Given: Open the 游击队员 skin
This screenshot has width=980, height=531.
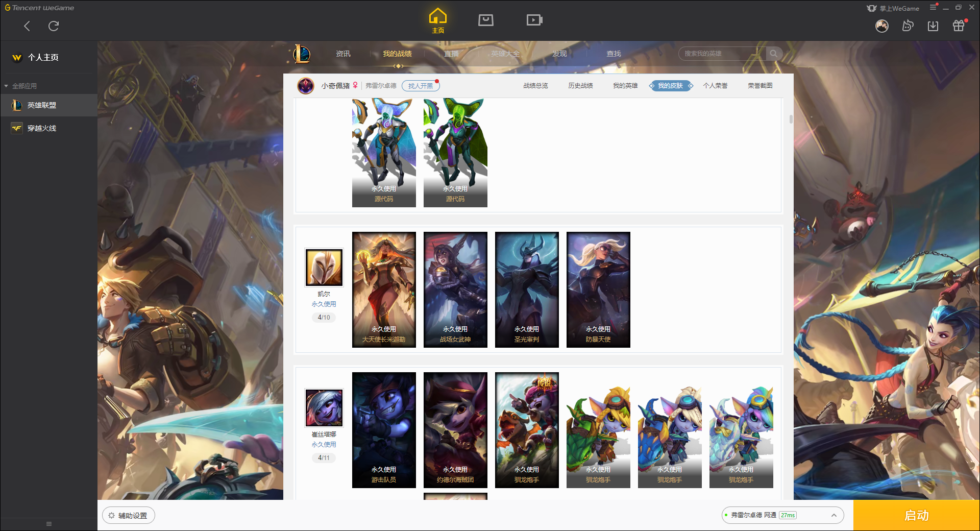Looking at the screenshot, I should (x=384, y=430).
